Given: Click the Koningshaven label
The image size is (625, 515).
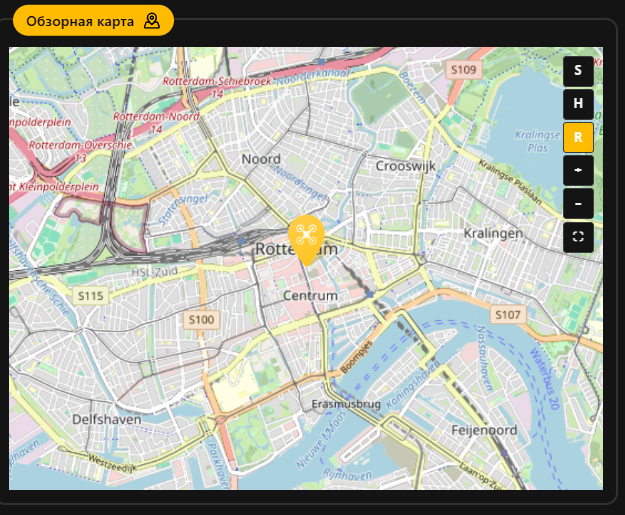Looking at the screenshot, I should coord(413,384).
